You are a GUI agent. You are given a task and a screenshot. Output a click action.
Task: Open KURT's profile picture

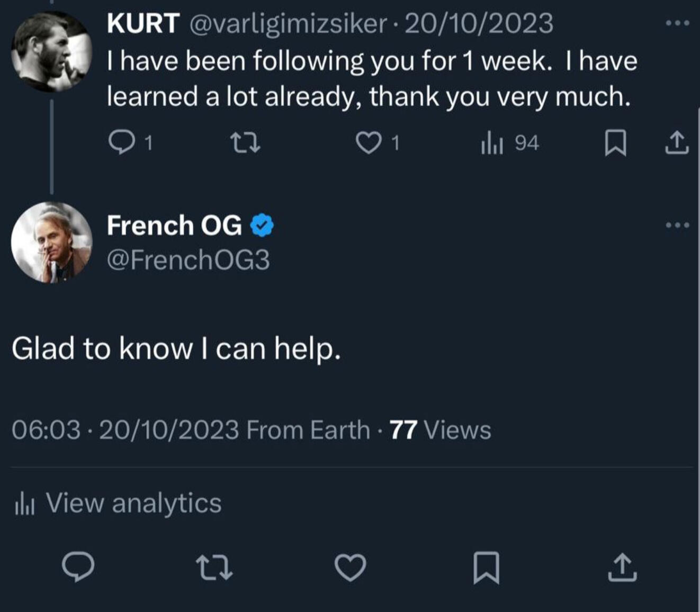coord(51,51)
